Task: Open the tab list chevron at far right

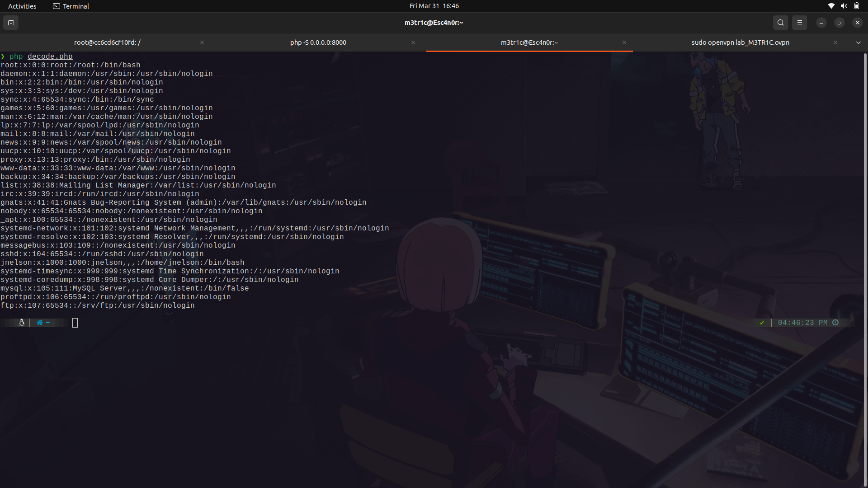Action: click(x=858, y=42)
